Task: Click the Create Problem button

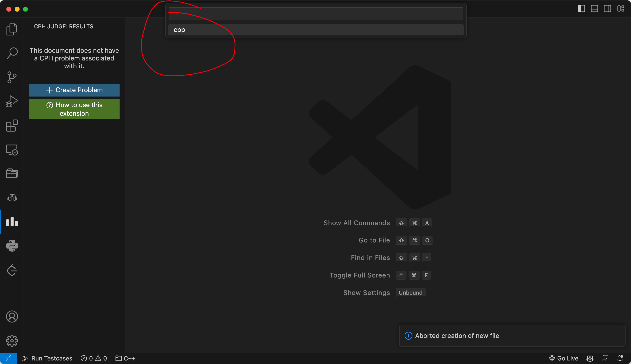Action: click(74, 90)
